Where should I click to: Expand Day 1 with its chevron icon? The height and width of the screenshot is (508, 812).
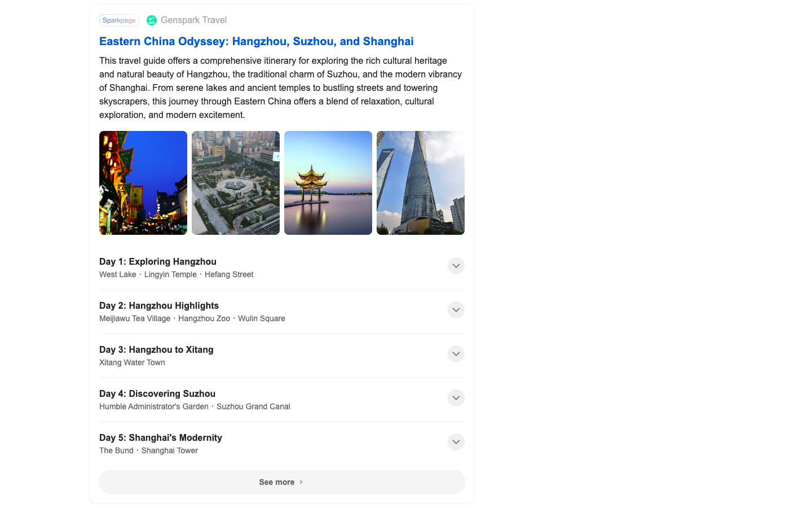pos(456,266)
